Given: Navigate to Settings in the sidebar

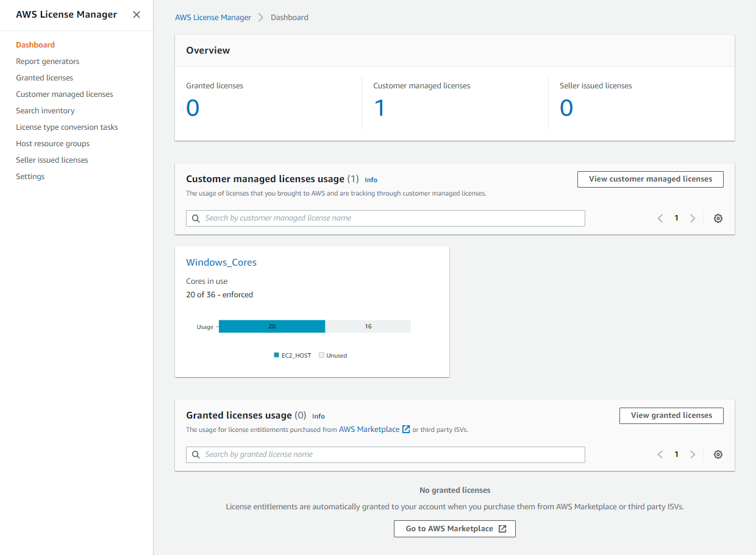Looking at the screenshot, I should tap(30, 176).
